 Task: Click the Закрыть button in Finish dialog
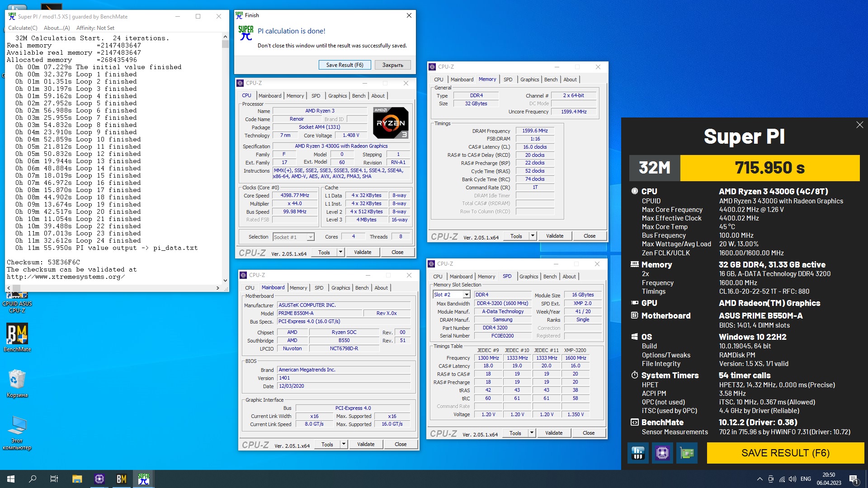coord(393,65)
